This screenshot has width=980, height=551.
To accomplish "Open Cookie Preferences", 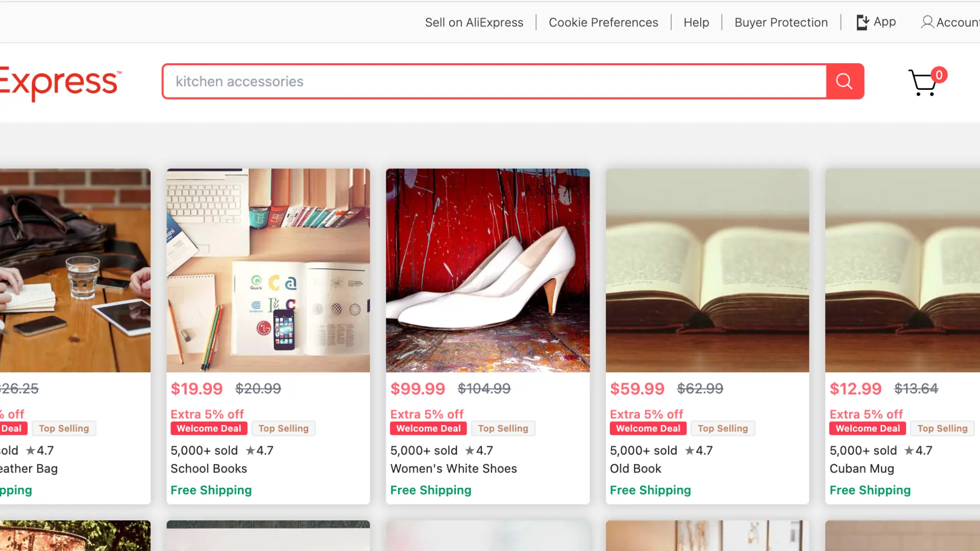I will tap(603, 22).
